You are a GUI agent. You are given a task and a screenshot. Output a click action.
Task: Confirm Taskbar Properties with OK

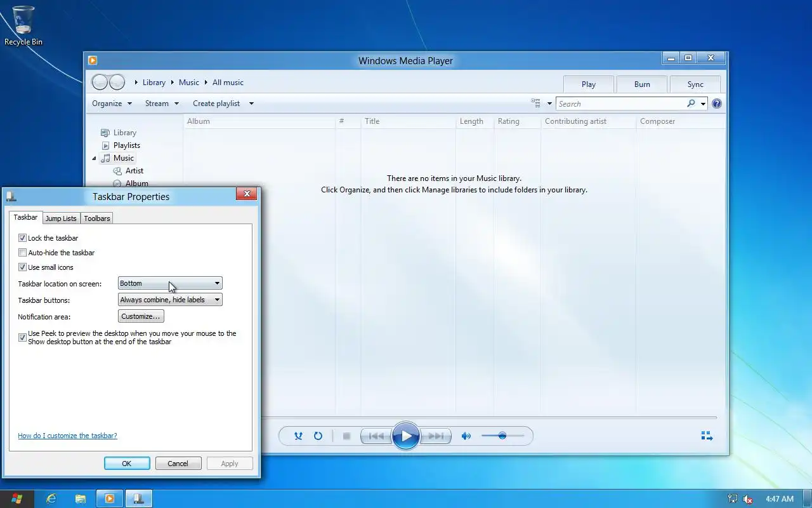click(127, 464)
